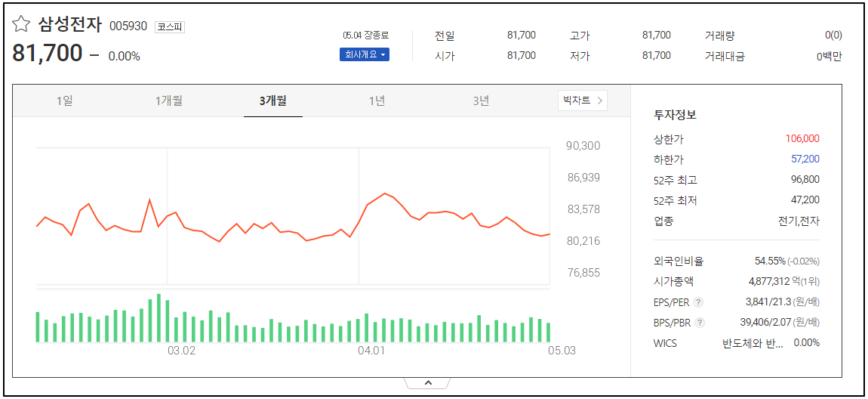The height and width of the screenshot is (399, 868).
Task: Click the chart axis label 83,578
Action: (583, 209)
